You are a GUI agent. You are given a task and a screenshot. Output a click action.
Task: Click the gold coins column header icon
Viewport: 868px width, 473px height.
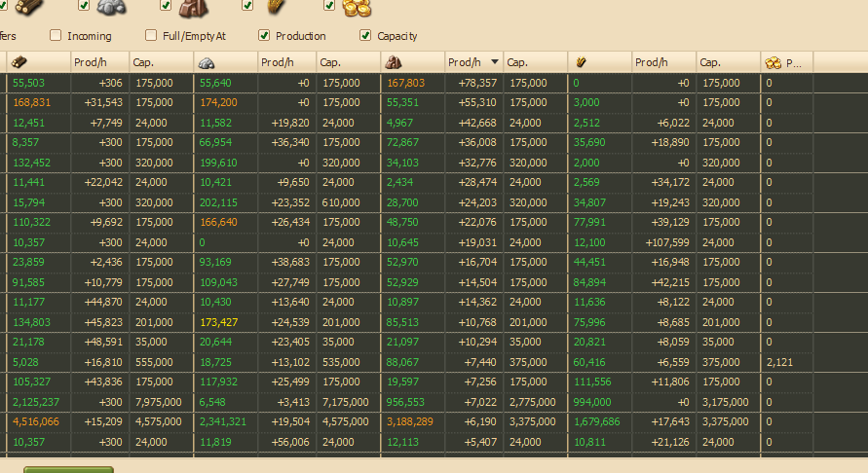[774, 62]
